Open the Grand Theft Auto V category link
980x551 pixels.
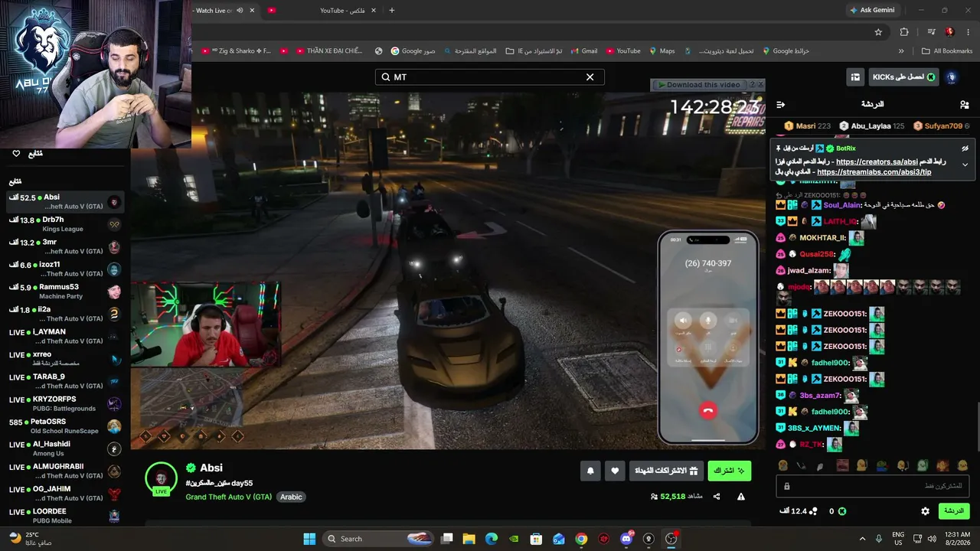point(228,497)
